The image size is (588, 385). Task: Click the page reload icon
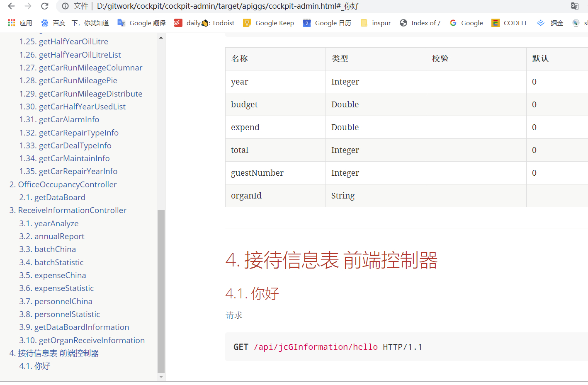pyautogui.click(x=45, y=6)
